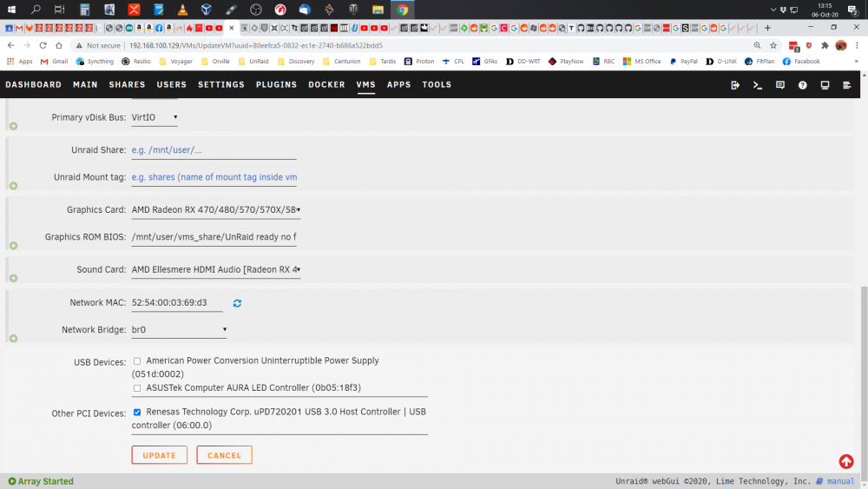Open Chrome home page button

[59, 45]
